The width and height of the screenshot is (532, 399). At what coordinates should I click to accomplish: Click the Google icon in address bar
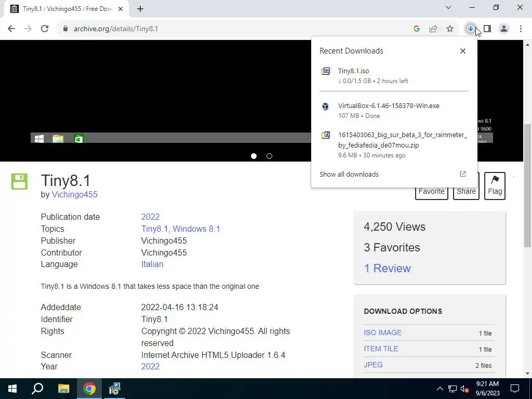coord(417,29)
